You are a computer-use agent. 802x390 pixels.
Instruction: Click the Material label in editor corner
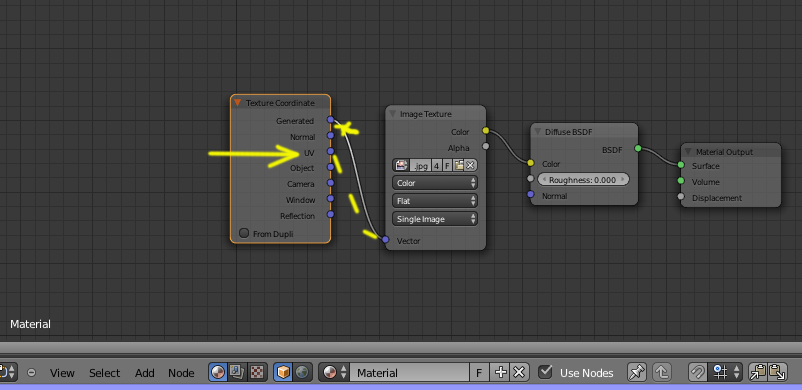(31, 324)
